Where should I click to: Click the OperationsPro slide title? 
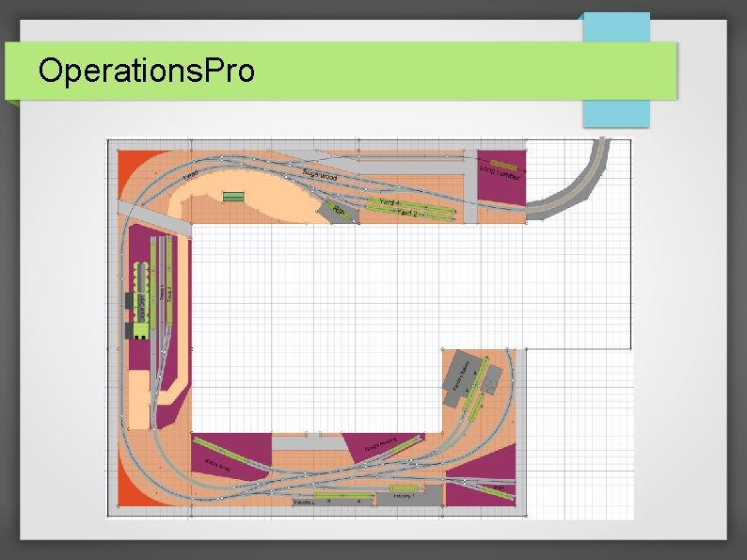tap(146, 71)
